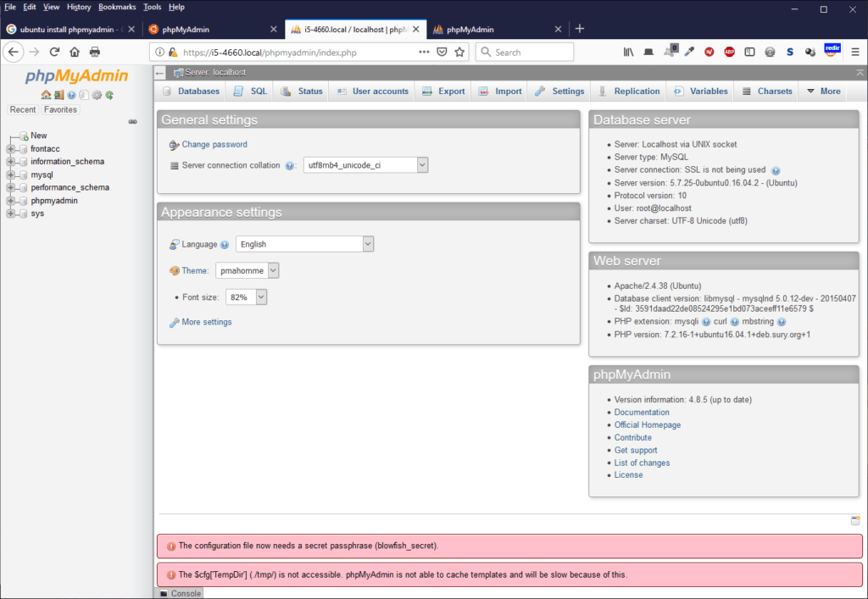Expand the sys database node
This screenshot has width=868, height=599.
[x=10, y=214]
